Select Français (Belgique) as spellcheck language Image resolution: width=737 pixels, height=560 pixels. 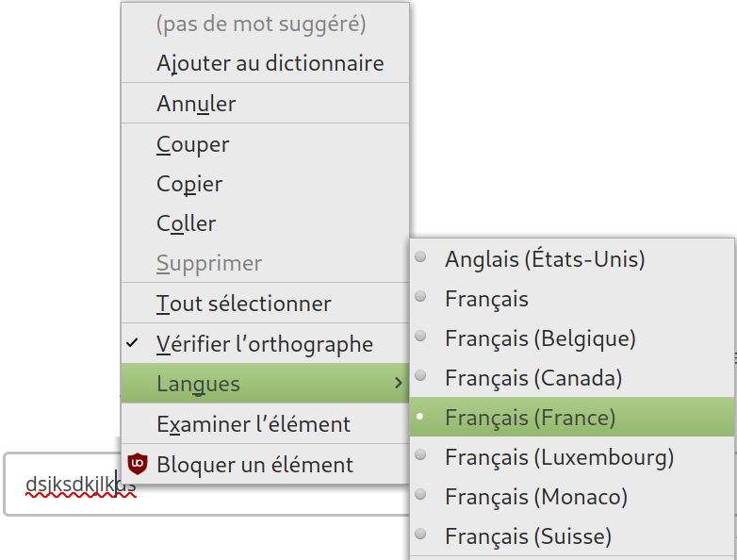[540, 338]
